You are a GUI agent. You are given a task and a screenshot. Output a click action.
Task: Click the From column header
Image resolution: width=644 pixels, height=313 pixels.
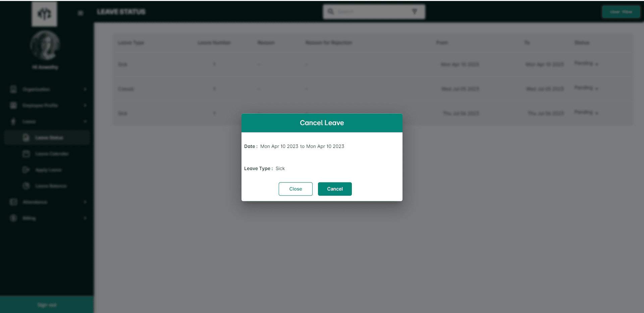pyautogui.click(x=442, y=43)
